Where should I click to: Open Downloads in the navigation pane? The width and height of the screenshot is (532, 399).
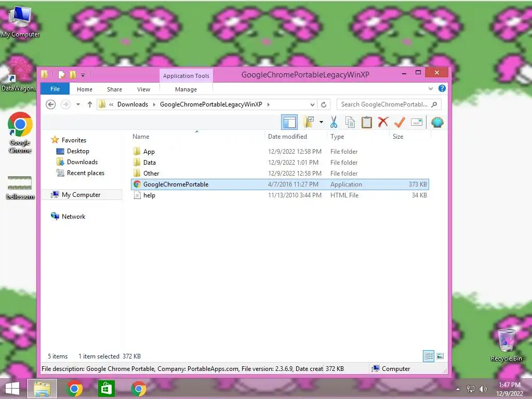point(82,162)
